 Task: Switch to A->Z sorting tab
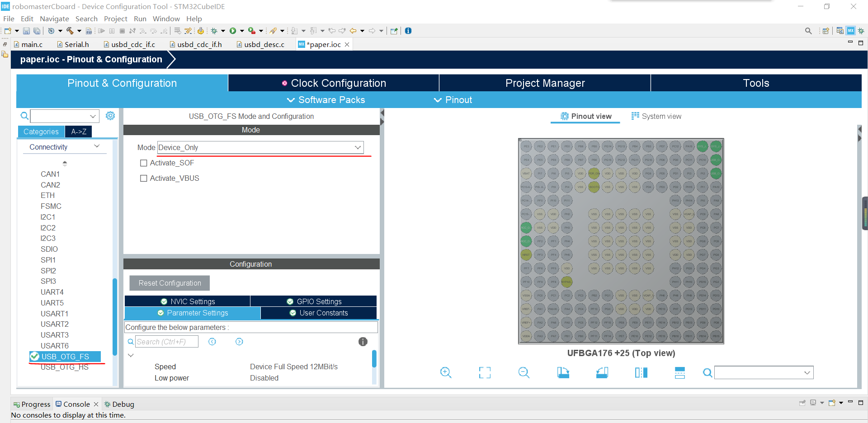(79, 132)
